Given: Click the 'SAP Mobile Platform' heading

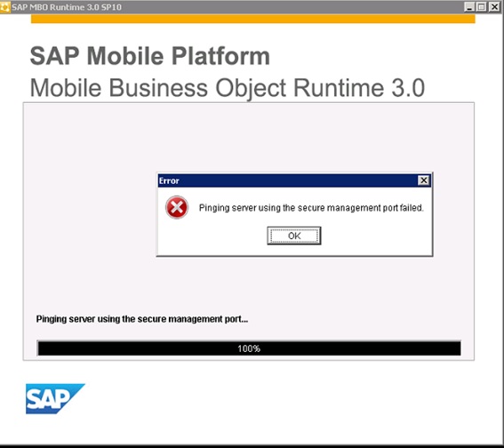Looking at the screenshot, I should click(x=150, y=56).
